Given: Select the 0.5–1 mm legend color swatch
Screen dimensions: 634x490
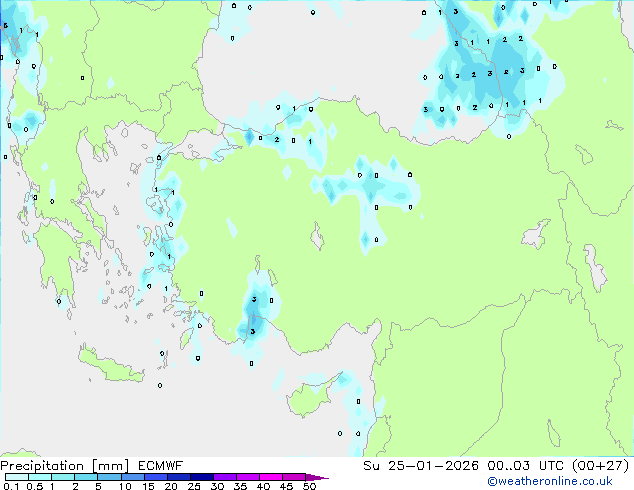Looking at the screenshot, I should coord(40,477).
